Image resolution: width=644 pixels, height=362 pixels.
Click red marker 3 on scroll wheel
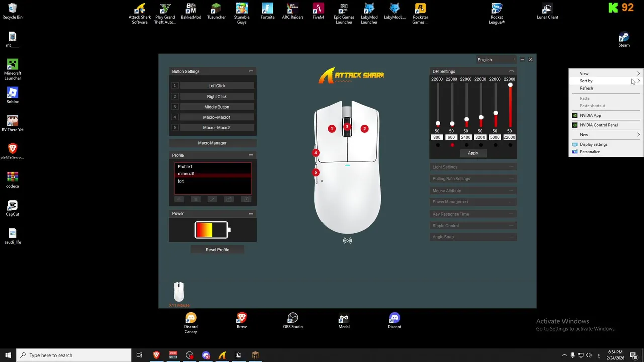pyautogui.click(x=347, y=127)
